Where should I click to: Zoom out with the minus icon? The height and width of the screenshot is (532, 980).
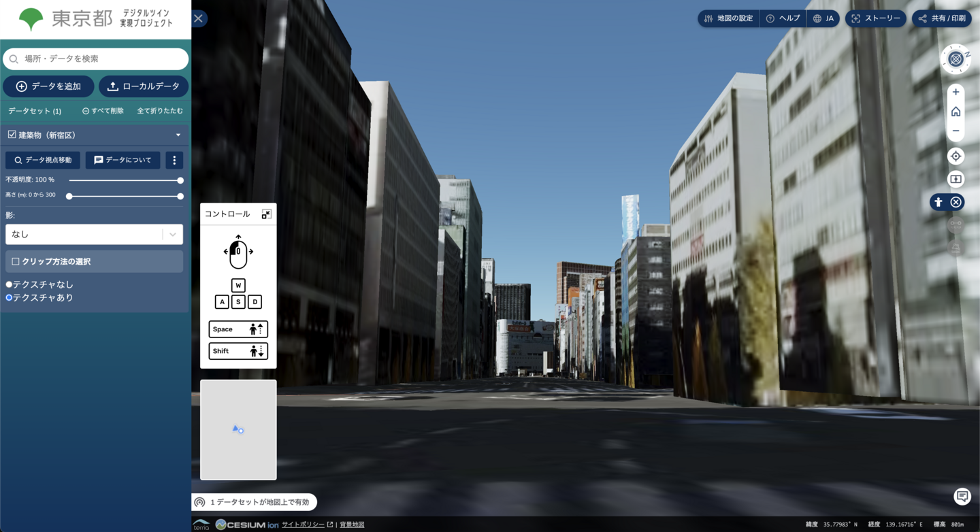pos(955,131)
